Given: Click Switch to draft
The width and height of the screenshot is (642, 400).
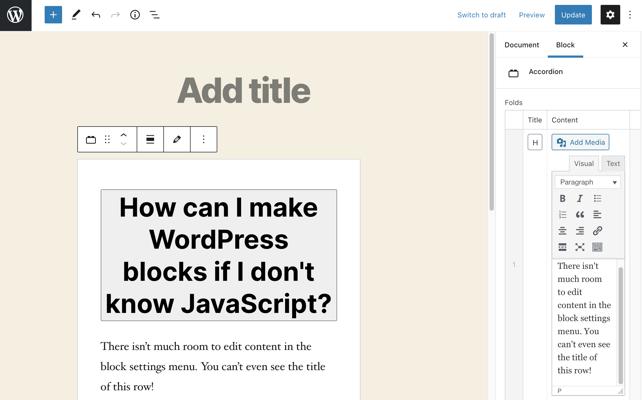Looking at the screenshot, I should coord(482,15).
